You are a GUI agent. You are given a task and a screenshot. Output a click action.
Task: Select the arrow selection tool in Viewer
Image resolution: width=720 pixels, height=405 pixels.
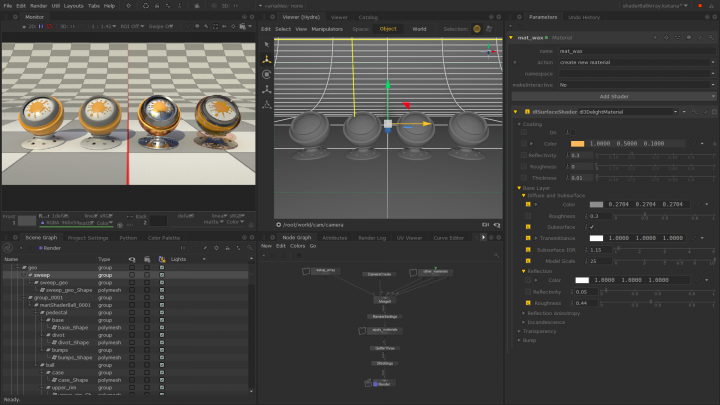pos(266,44)
